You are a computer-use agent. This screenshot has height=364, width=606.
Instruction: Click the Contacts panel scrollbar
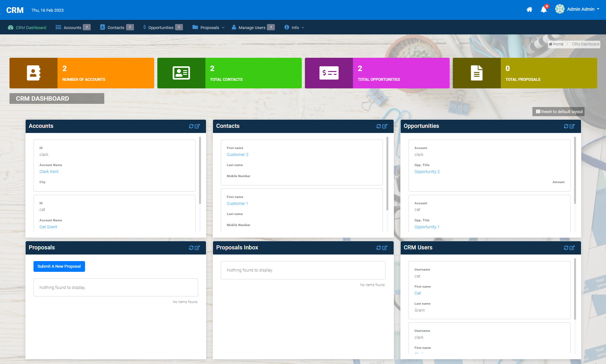pos(387,174)
